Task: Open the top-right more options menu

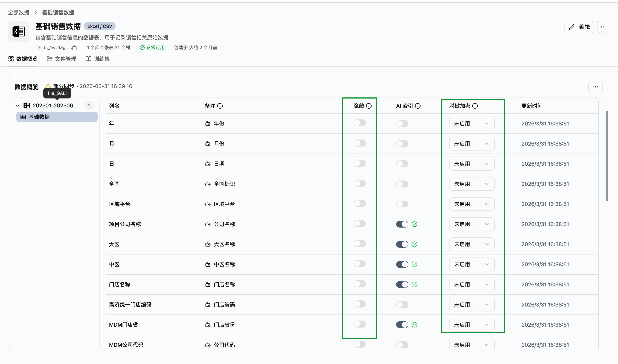Action: [603, 27]
